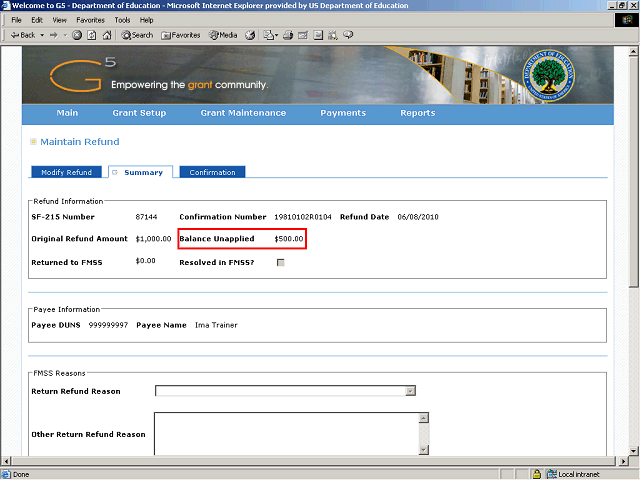Open the Payments navigation item
Image resolution: width=640 pixels, height=480 pixels.
[343, 113]
